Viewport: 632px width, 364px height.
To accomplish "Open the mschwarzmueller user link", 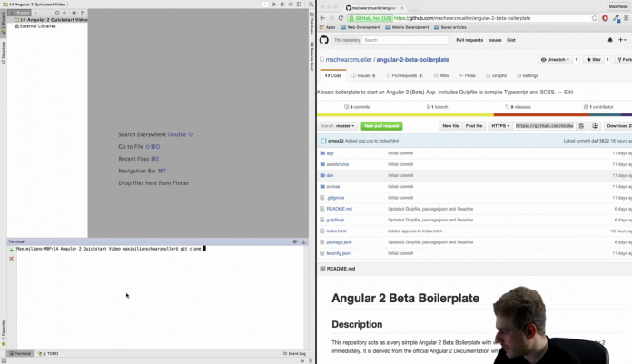I will (x=349, y=59).
